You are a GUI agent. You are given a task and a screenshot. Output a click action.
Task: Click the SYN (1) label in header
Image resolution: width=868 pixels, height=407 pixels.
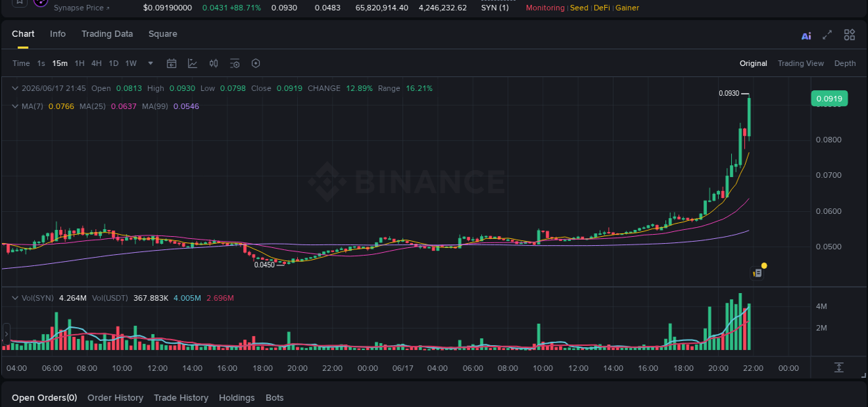(494, 8)
